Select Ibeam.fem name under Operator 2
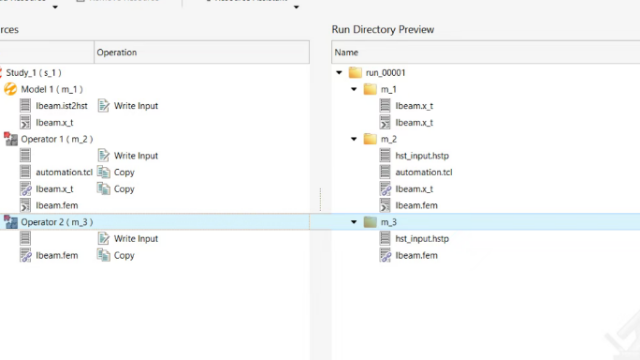Screen dimensions: 640x360 (x=57, y=256)
